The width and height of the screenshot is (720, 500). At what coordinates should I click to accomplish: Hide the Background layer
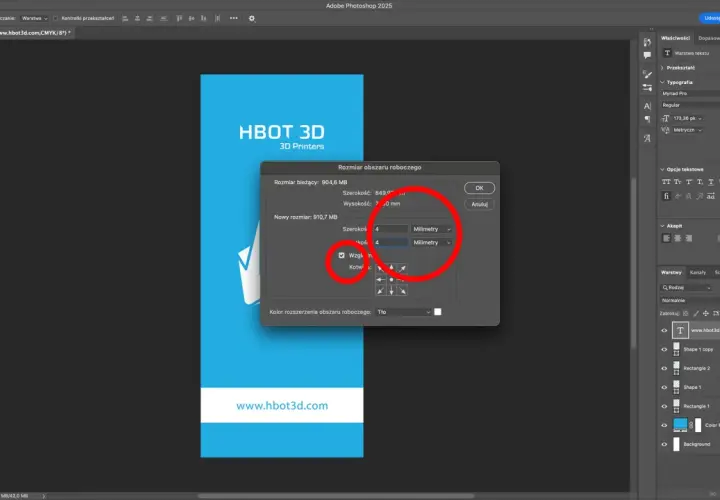[x=664, y=444]
